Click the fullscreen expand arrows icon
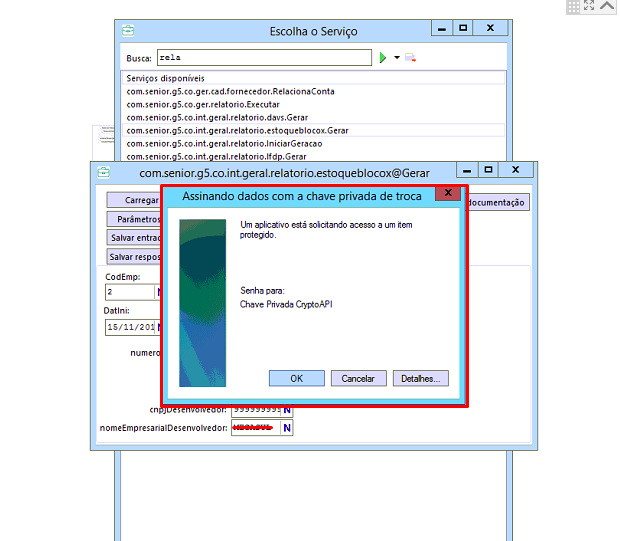The height and width of the screenshot is (541, 620). coord(589,6)
